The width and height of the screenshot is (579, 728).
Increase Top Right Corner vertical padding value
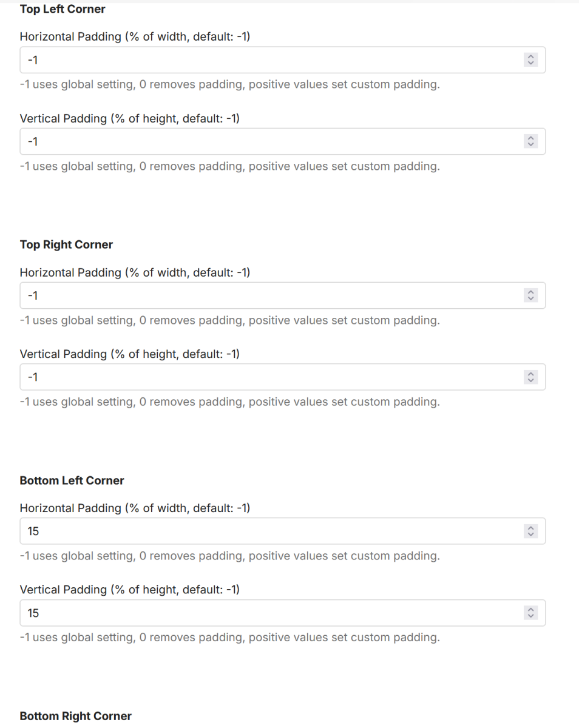click(530, 374)
